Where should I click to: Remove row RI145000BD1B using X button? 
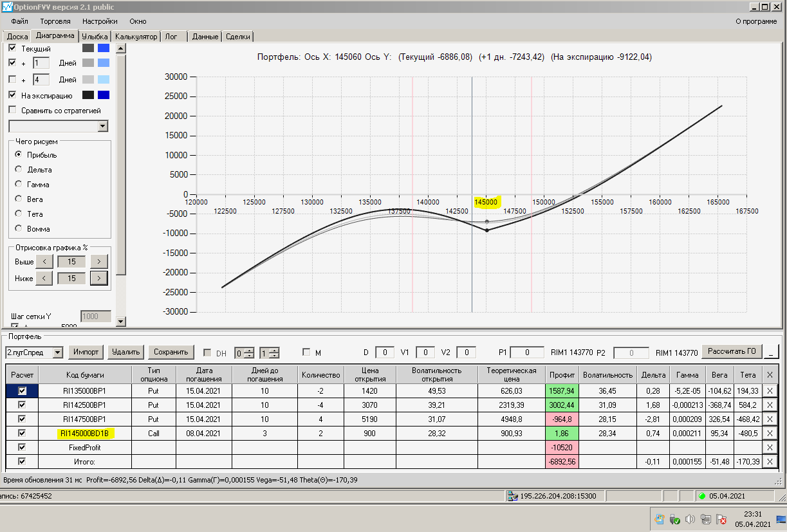[x=770, y=433]
